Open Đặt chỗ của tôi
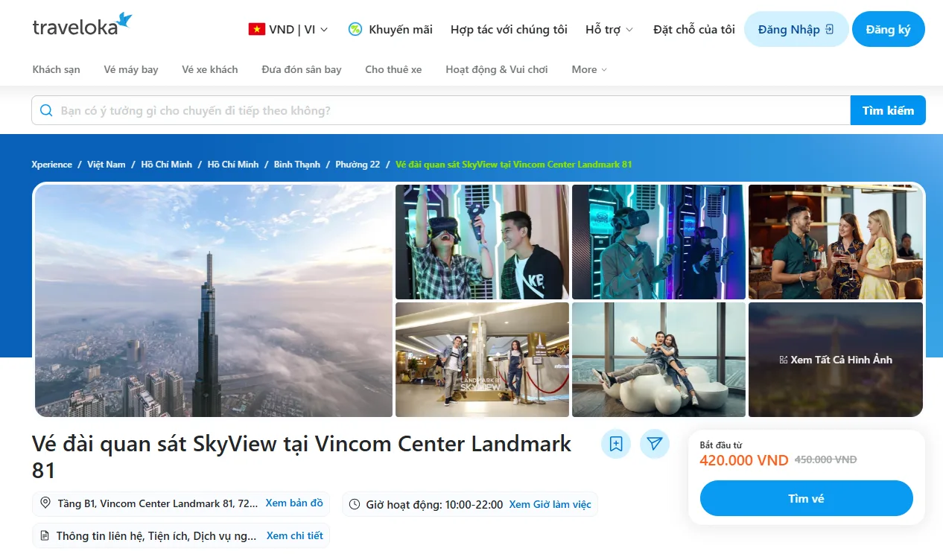 pyautogui.click(x=694, y=30)
